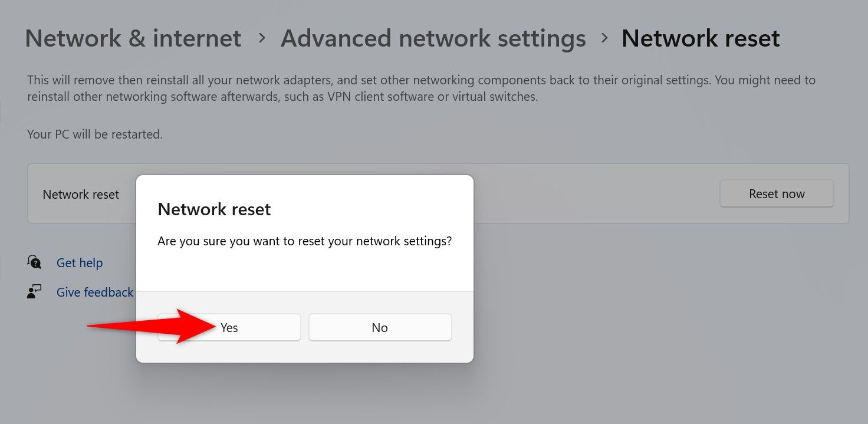The width and height of the screenshot is (868, 424).
Task: Click the dialog's Network reset heading
Action: [214, 209]
